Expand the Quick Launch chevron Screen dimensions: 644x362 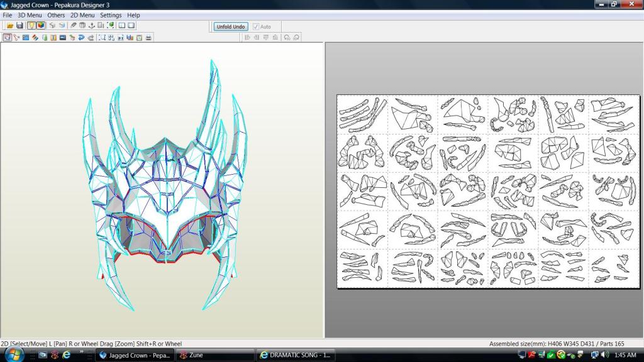pyautogui.click(x=81, y=352)
